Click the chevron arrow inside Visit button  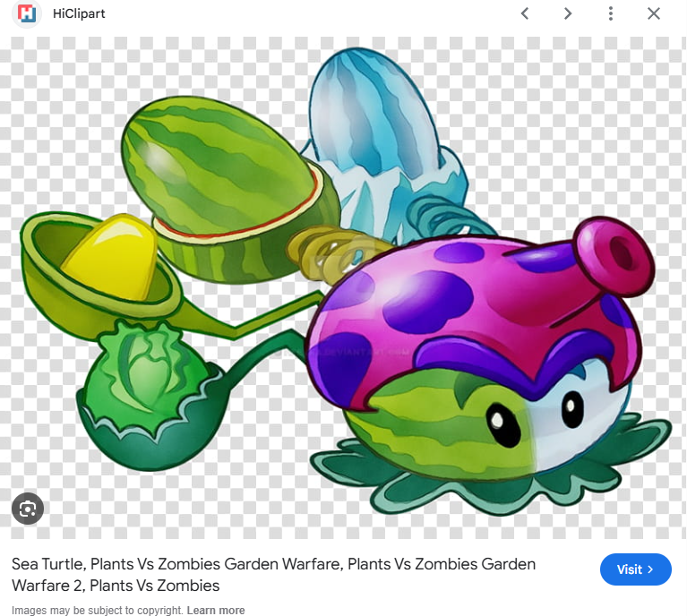click(650, 569)
